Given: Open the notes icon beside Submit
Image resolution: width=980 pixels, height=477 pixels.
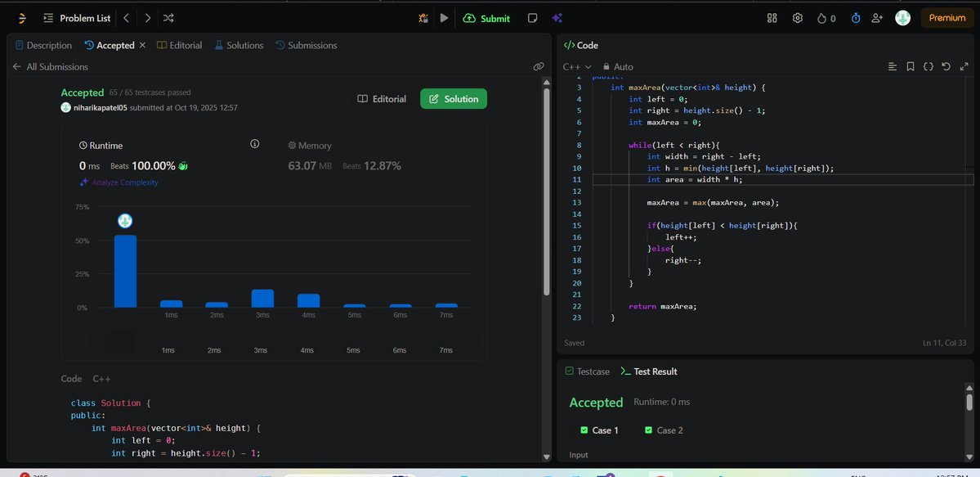Looking at the screenshot, I should tap(532, 18).
